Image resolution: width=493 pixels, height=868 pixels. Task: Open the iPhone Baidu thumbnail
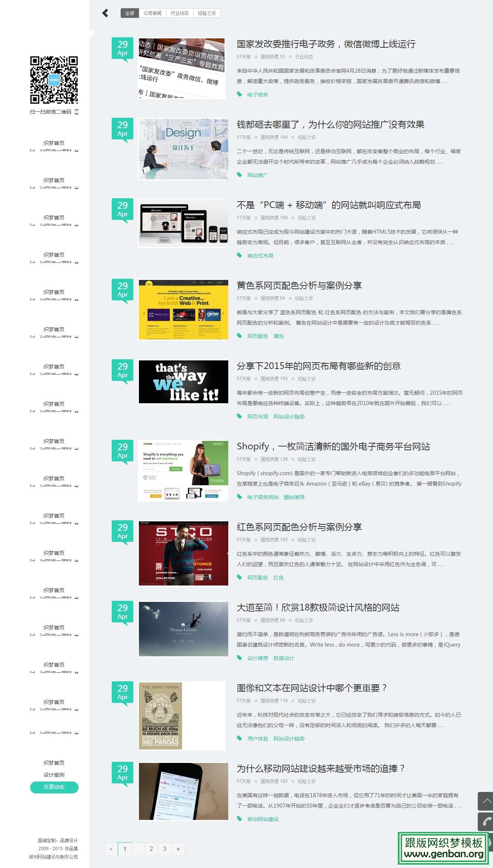[183, 791]
